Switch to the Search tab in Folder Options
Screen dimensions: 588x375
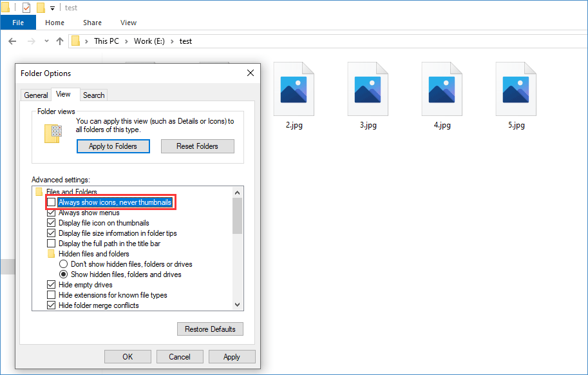tap(93, 95)
